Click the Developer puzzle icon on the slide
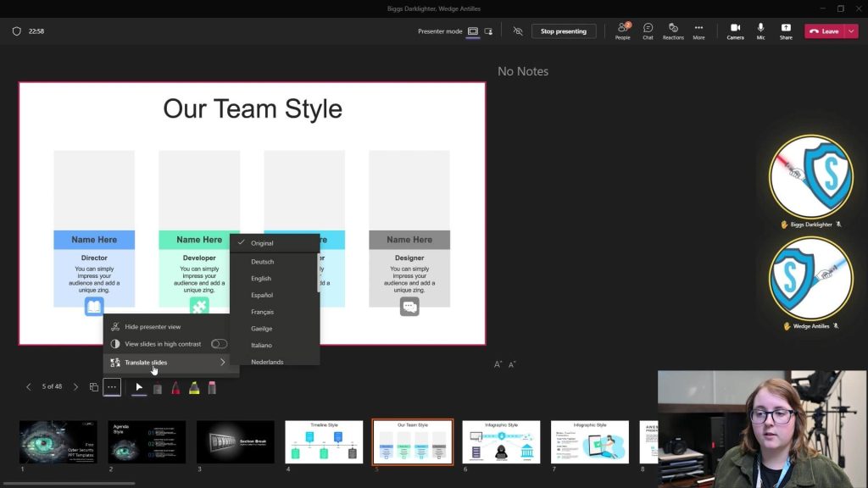 (x=199, y=306)
